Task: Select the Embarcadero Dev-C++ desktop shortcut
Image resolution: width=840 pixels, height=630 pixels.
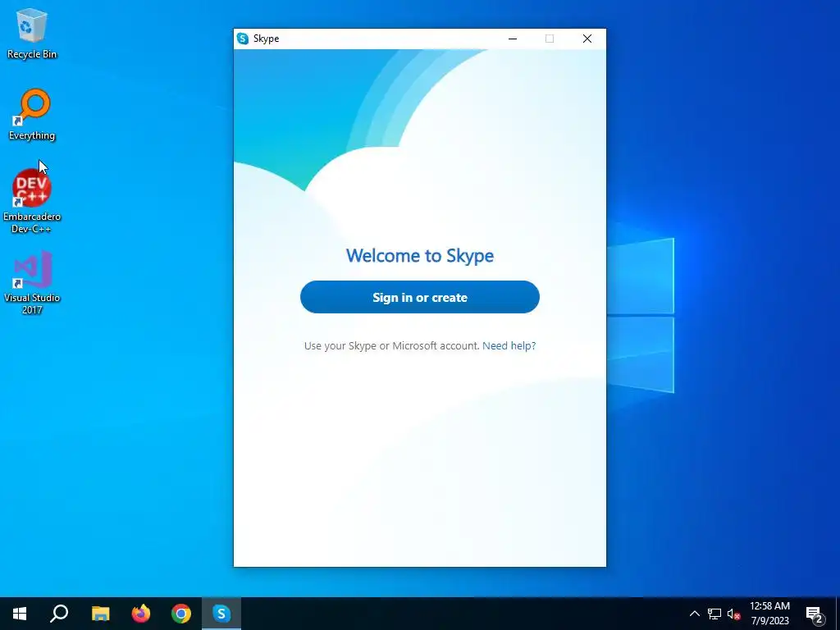Action: click(x=32, y=202)
